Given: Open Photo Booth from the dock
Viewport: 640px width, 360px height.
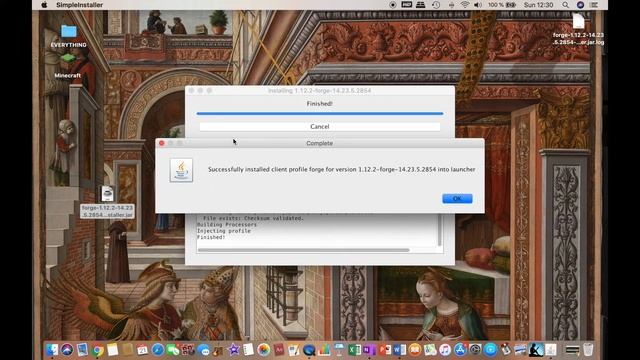Looking at the screenshot, I should point(188,350).
